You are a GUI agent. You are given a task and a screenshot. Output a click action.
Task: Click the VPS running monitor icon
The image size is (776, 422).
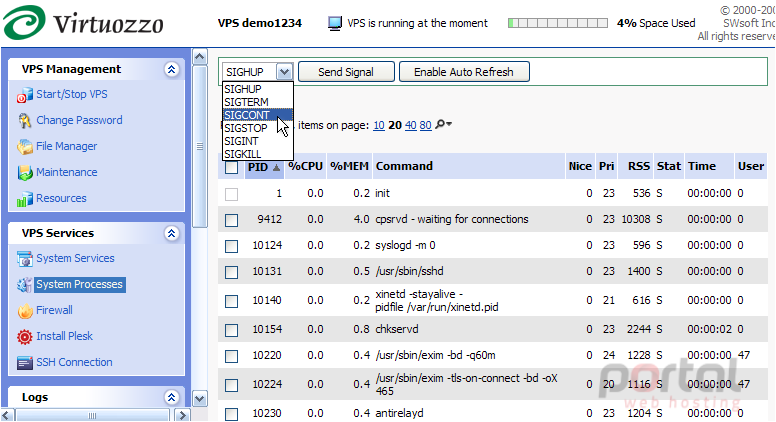pyautogui.click(x=335, y=23)
